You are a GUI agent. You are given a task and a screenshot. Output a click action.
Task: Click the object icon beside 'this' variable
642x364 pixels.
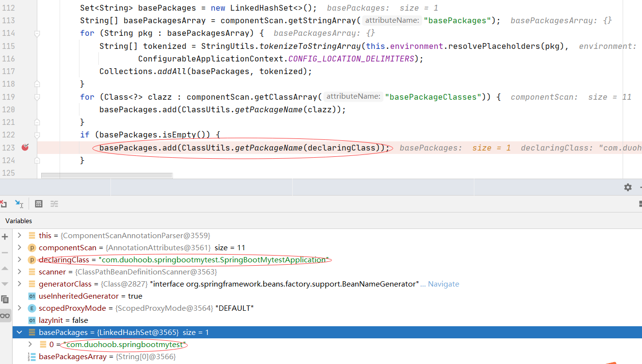[32, 236]
